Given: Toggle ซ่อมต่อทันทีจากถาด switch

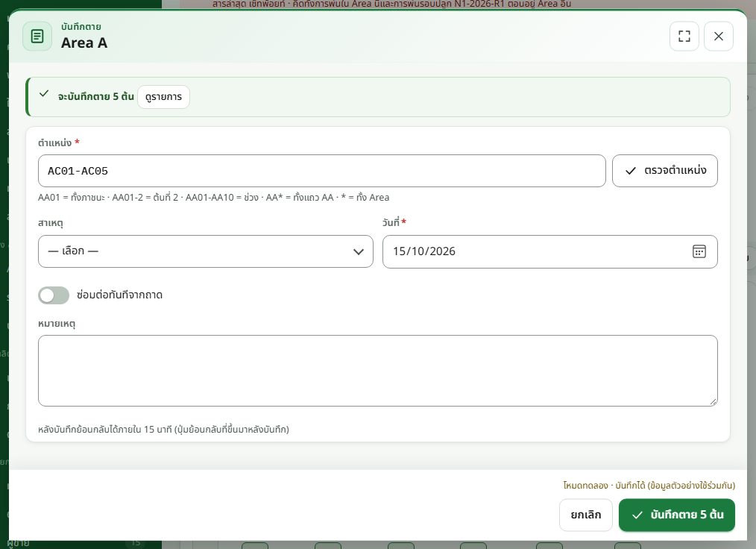Looking at the screenshot, I should (54, 295).
